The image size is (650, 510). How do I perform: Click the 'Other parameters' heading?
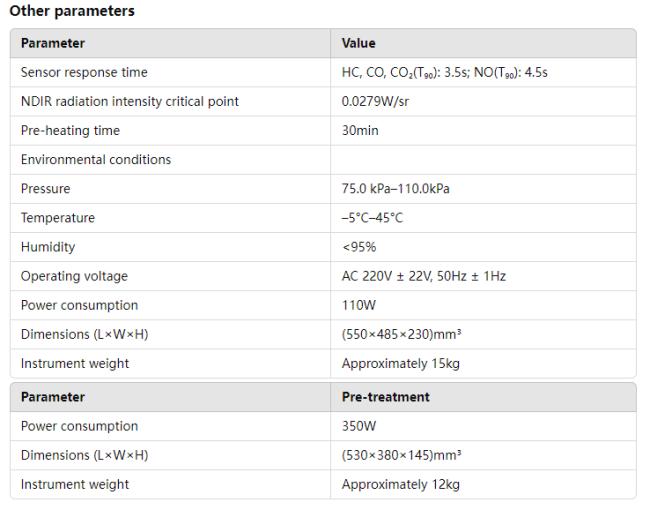coord(72,11)
